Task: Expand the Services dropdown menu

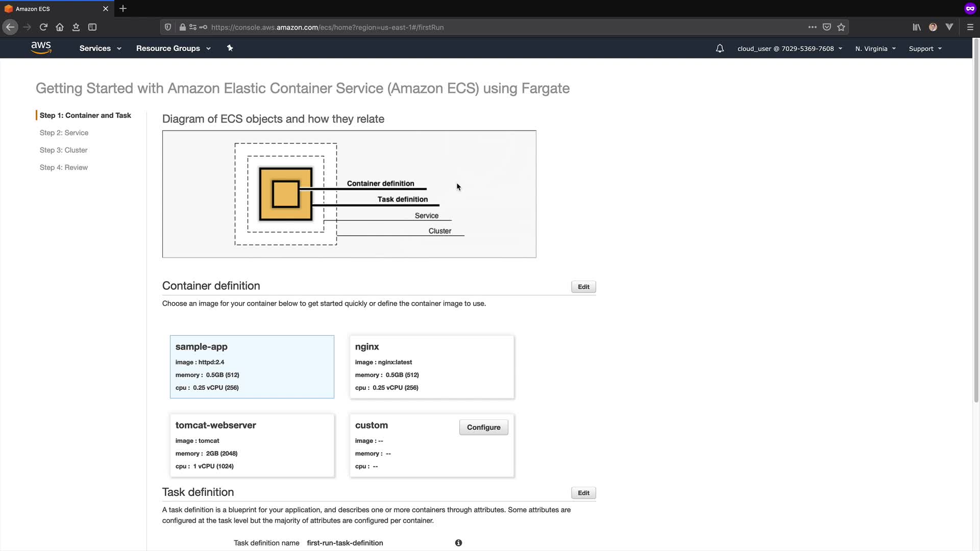Action: point(100,48)
